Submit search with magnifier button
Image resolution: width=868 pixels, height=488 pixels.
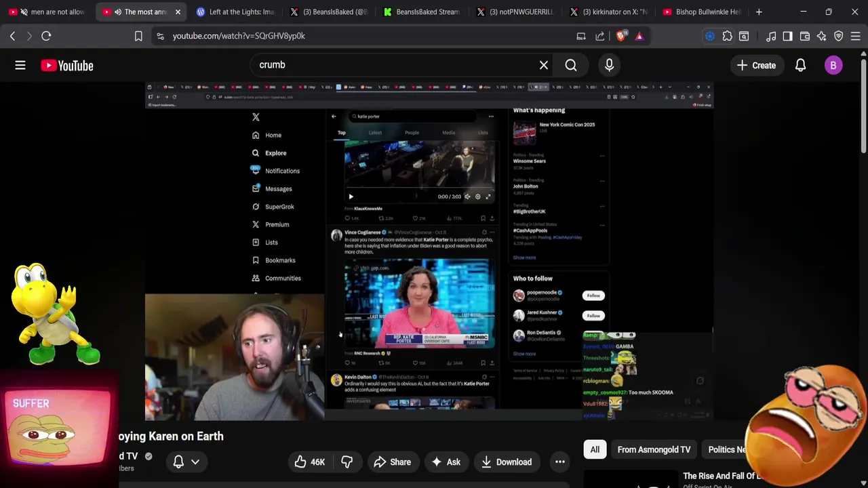(571, 65)
